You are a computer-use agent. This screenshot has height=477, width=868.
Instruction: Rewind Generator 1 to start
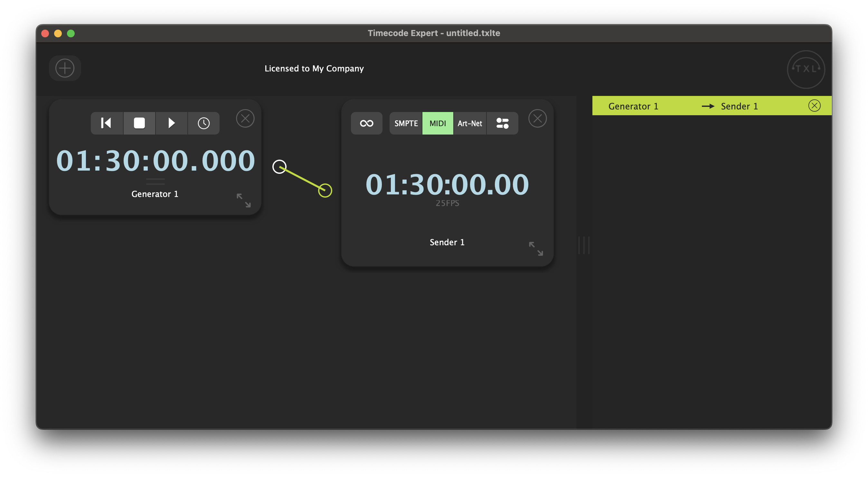point(107,123)
